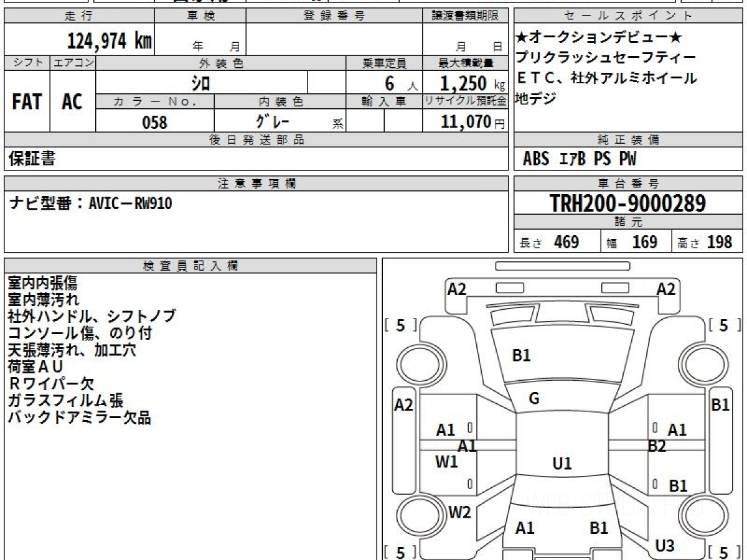Image resolution: width=747 pixels, height=560 pixels.
Task: Click the rectangle at the top of the car diagram
Action: click(562, 266)
